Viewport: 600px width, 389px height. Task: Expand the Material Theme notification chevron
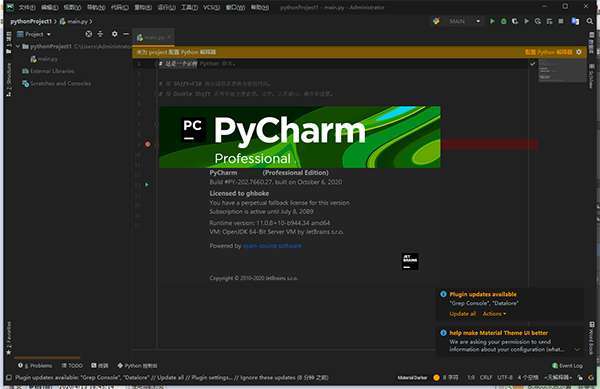coord(577,349)
